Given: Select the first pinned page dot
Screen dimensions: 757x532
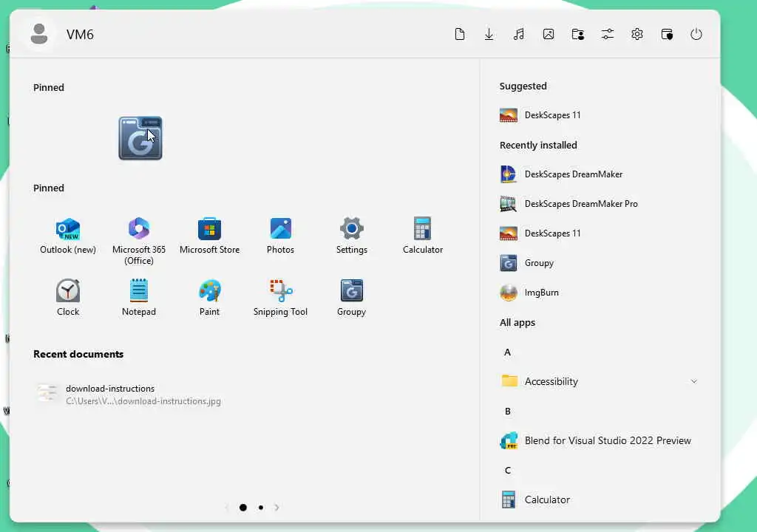Looking at the screenshot, I should tap(242, 508).
